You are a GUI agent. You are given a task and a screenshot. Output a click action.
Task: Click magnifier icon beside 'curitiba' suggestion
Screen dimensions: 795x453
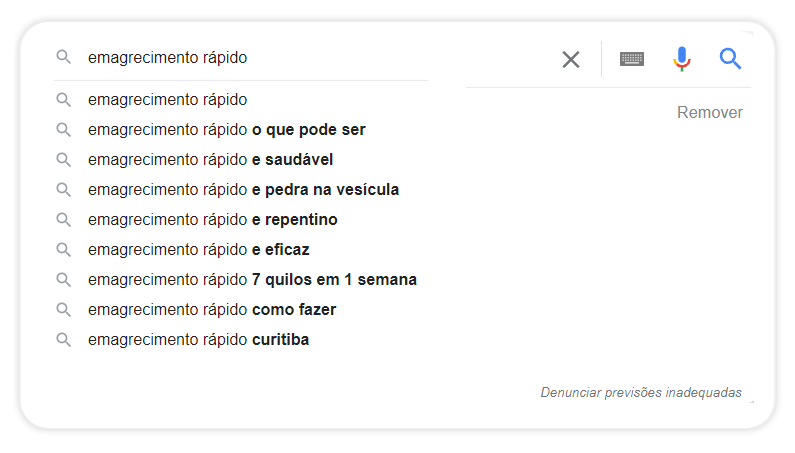[x=63, y=339]
